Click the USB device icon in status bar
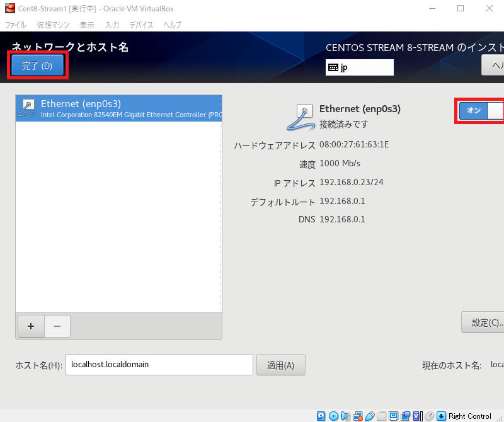 (370, 416)
